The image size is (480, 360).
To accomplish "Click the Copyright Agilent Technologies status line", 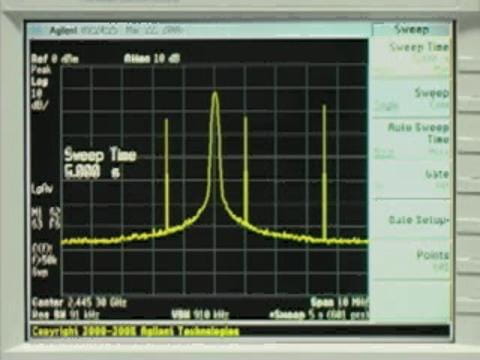I will click(x=135, y=331).
